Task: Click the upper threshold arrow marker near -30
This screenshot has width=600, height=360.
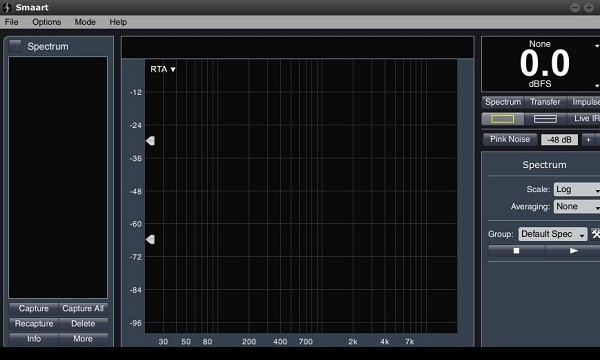Action: point(150,141)
